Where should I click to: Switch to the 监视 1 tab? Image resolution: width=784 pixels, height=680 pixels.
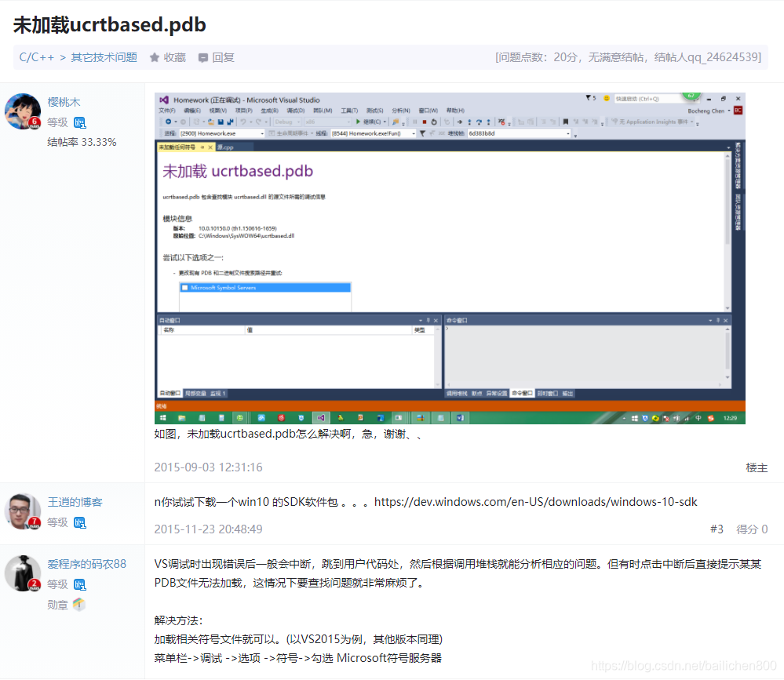[x=218, y=393]
